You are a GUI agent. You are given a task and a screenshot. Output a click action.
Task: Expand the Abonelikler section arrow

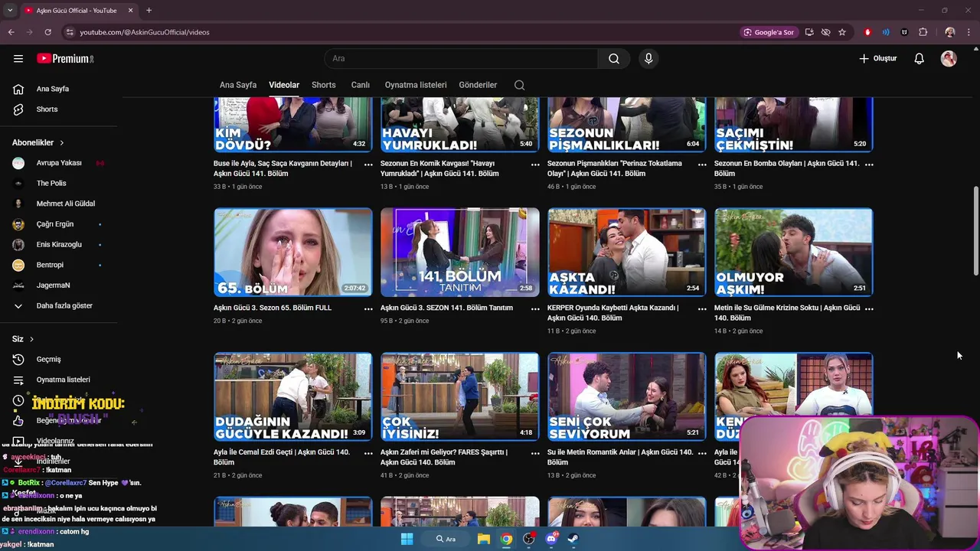click(62, 143)
